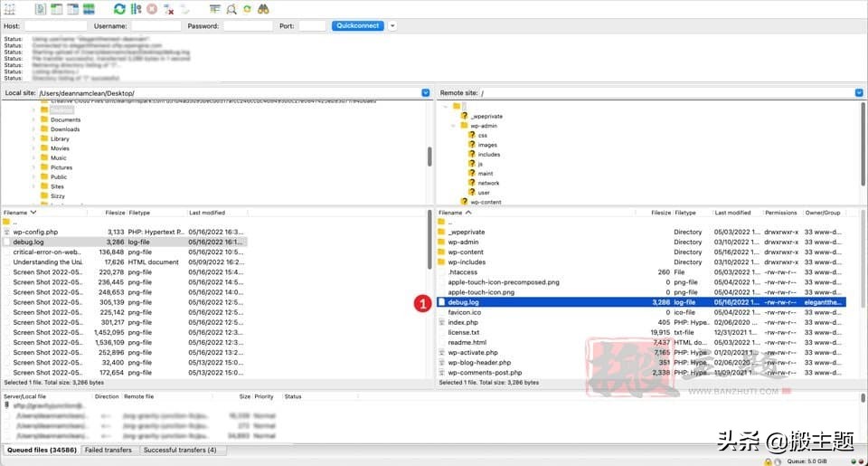The height and width of the screenshot is (466, 868).
Task: Click binoculars file search icon
Action: point(263,9)
